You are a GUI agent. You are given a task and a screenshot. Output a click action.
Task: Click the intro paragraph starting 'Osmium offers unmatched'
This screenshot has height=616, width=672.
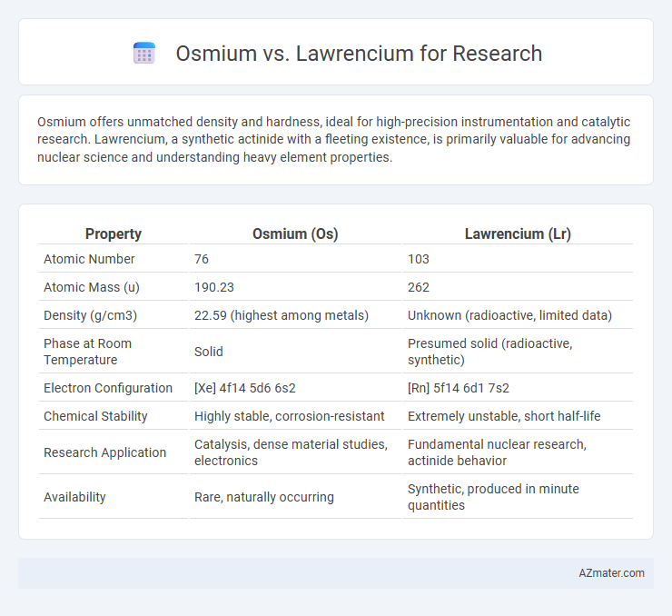[x=333, y=139]
